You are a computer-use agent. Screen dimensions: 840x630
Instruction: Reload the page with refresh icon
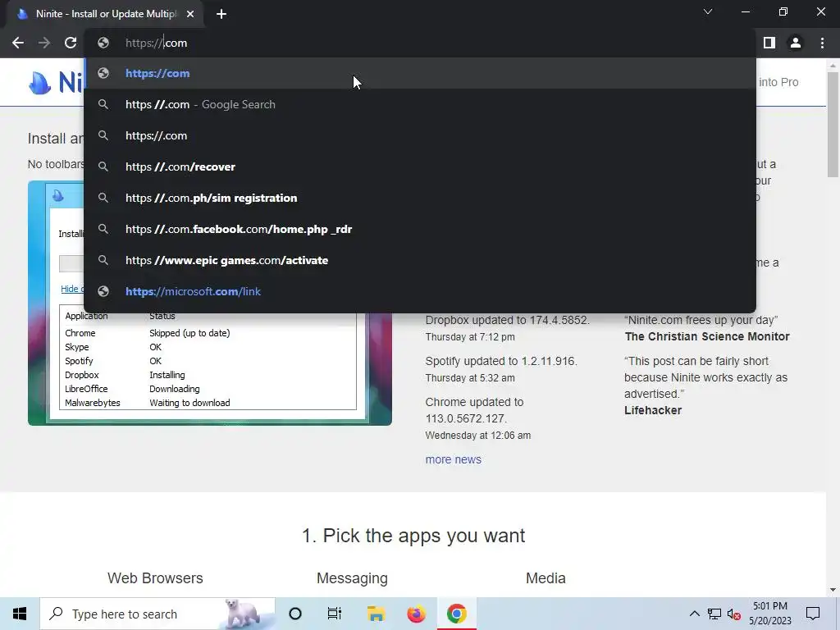point(71,43)
